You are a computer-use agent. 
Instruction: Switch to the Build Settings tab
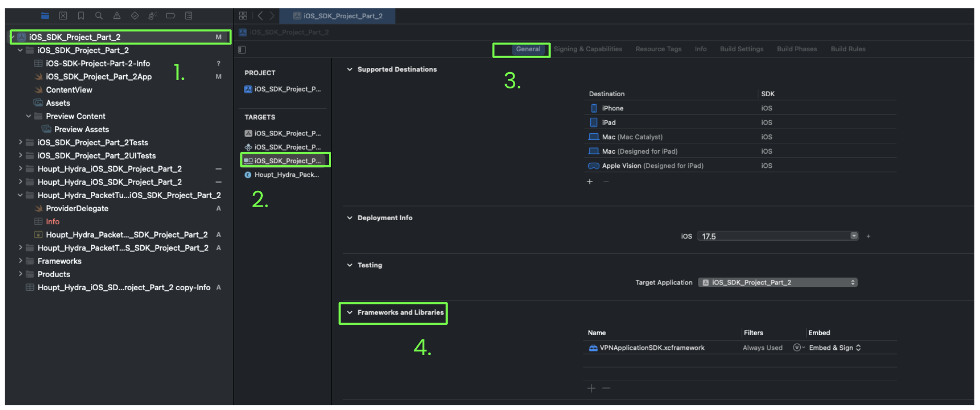(x=741, y=49)
